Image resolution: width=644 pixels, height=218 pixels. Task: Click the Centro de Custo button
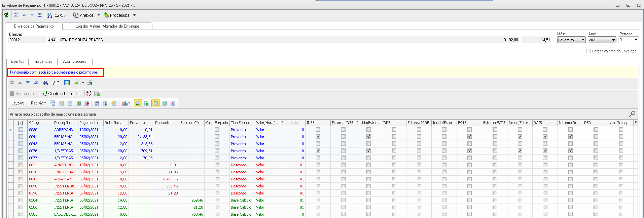click(61, 93)
